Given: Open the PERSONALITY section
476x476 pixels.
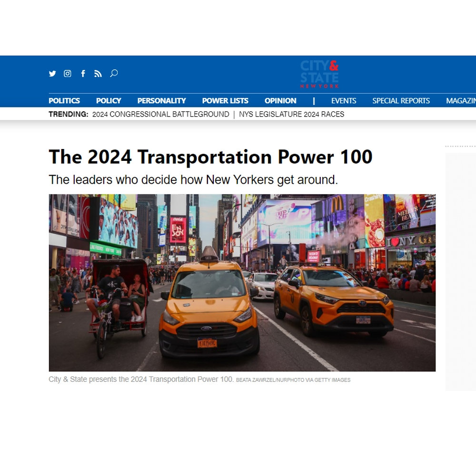Looking at the screenshot, I should (x=161, y=100).
